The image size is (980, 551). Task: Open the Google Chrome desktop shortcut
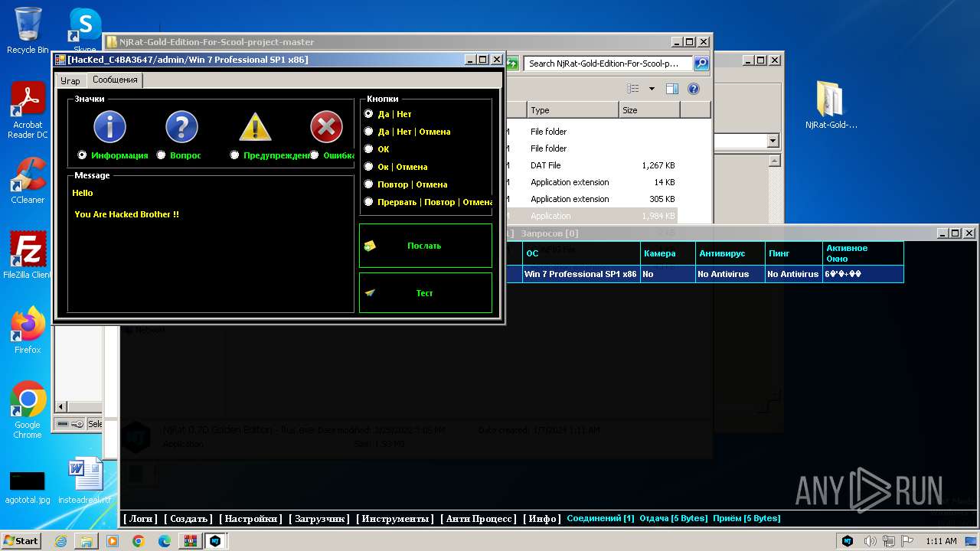point(28,409)
